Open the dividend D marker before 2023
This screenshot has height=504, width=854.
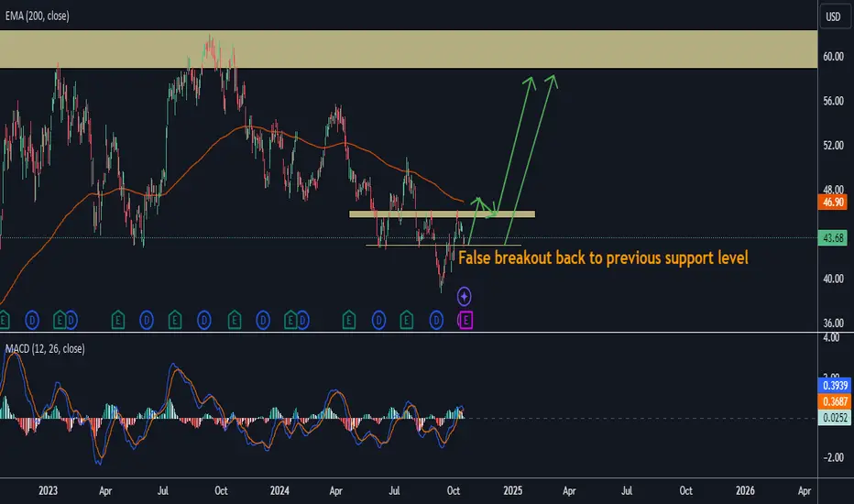[32, 321]
